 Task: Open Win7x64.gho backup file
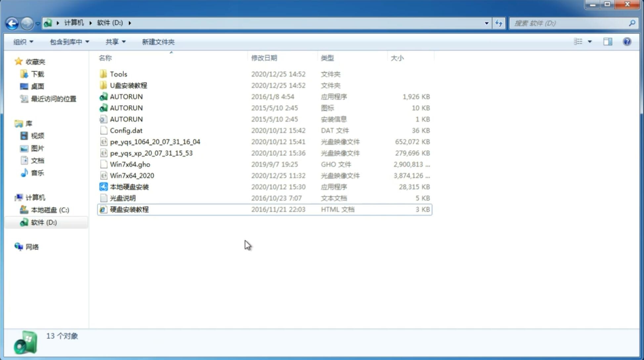pos(130,164)
